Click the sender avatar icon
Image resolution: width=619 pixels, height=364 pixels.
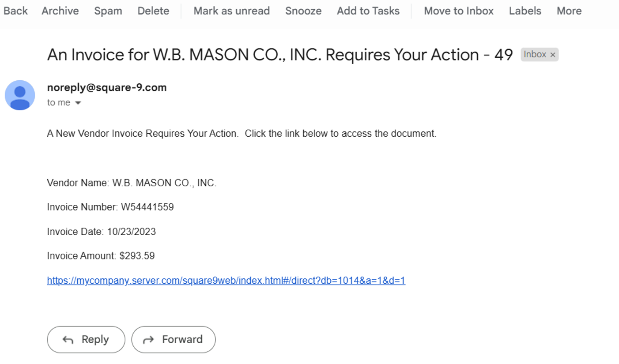tap(20, 95)
